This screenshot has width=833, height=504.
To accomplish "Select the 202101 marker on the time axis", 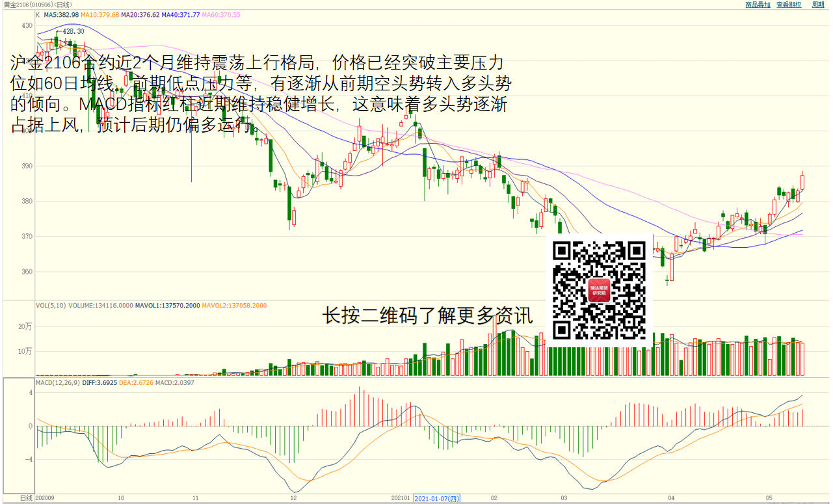I will click(x=401, y=499).
